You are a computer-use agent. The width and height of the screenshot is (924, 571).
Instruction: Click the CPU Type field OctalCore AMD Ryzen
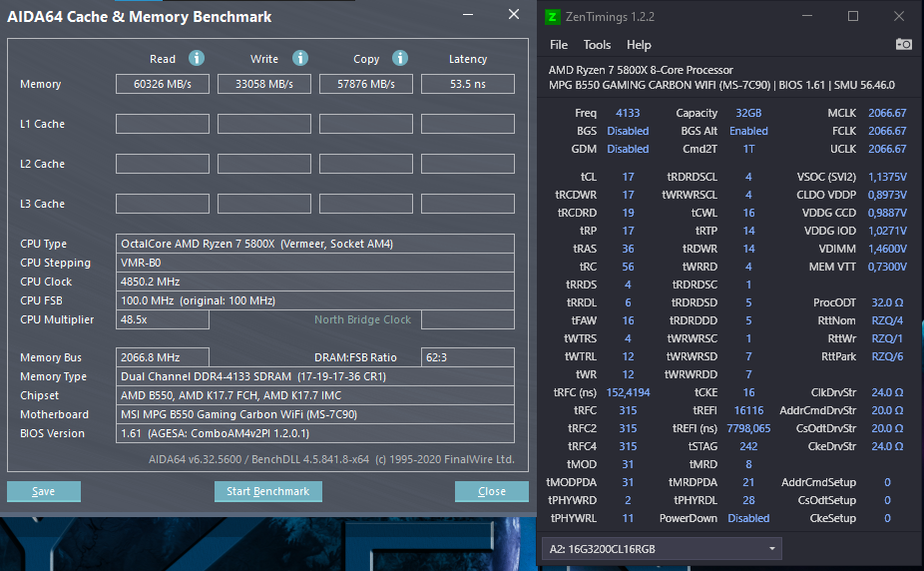point(315,244)
